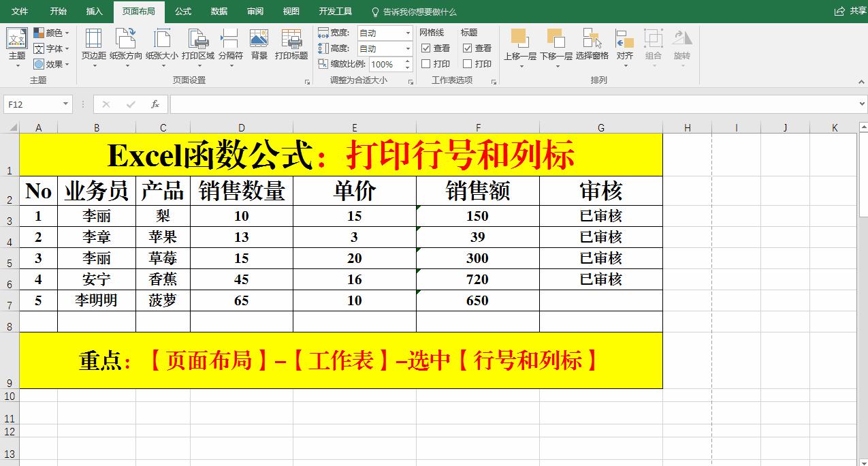This screenshot has width=868, height=466.
Task: Open the 视图 (View) ribbon tab
Action: point(291,11)
